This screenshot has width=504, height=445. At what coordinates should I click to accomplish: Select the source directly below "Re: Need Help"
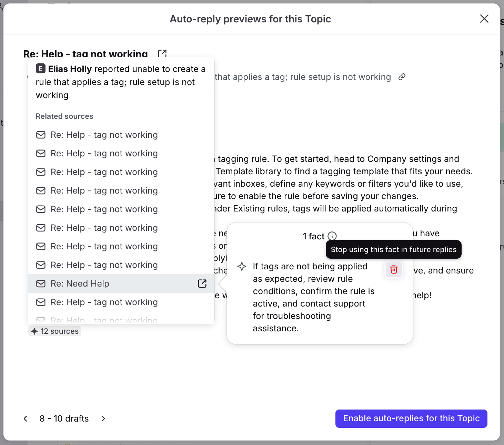pos(104,302)
